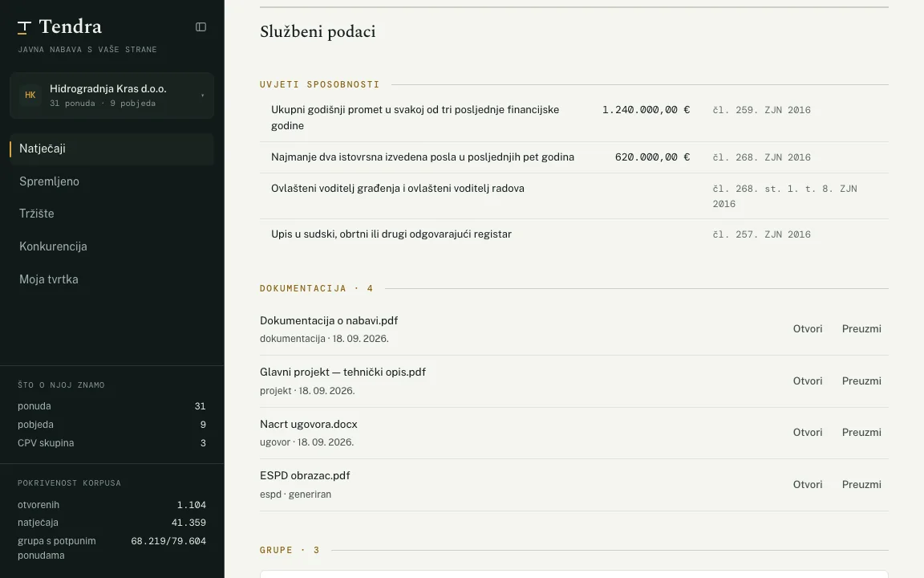Click the HK company avatar
Screen dimensions: 924x578
30,95
